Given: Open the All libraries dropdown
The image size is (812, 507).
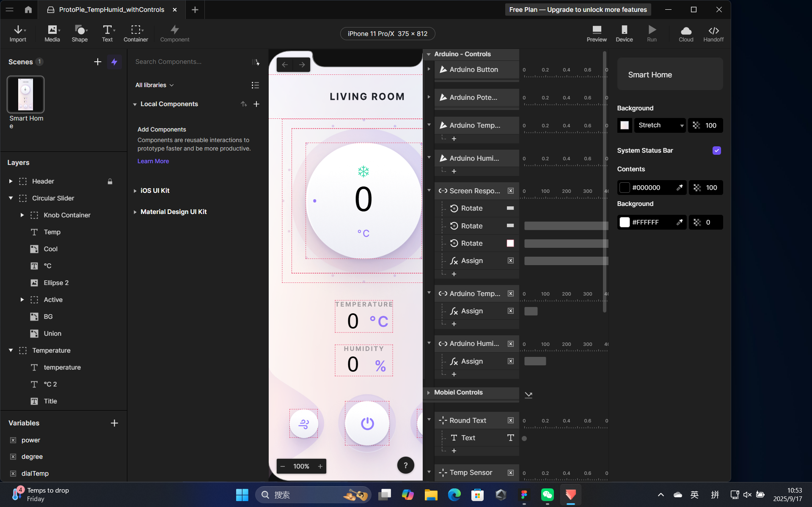Looking at the screenshot, I should pyautogui.click(x=154, y=85).
